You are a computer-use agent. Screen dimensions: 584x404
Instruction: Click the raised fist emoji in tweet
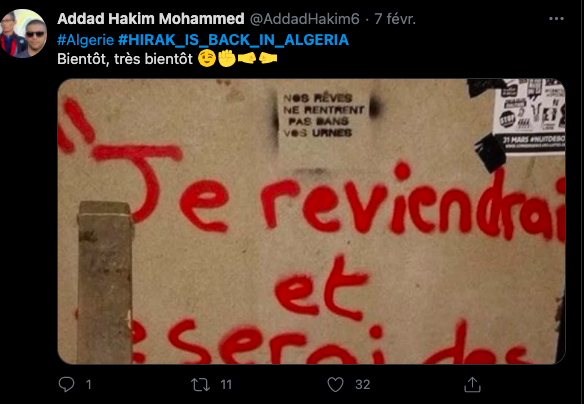pyautogui.click(x=227, y=58)
